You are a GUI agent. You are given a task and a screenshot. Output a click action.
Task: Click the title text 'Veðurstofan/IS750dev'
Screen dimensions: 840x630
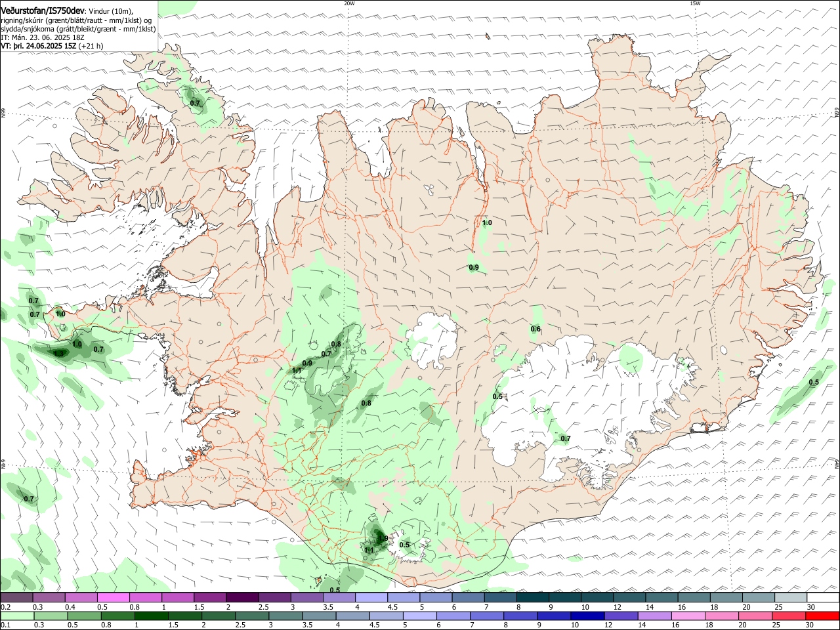point(43,11)
